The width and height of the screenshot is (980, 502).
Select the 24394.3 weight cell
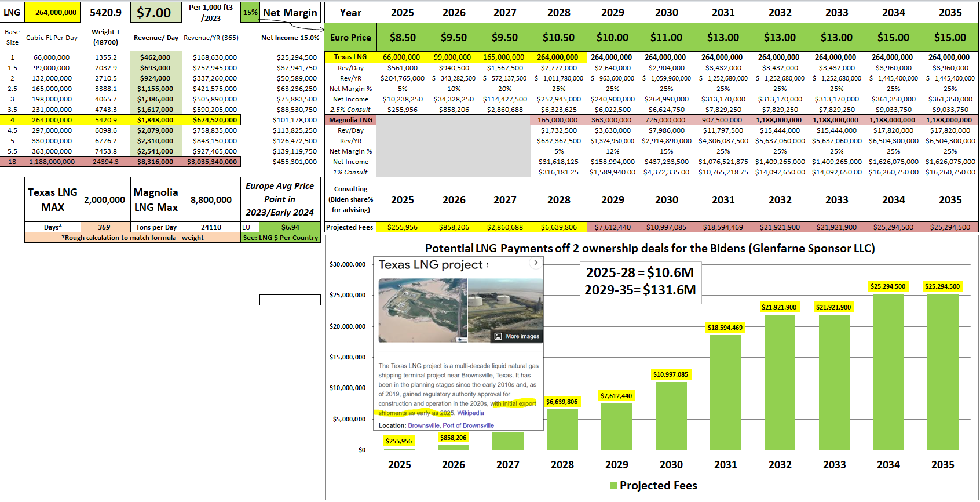(106, 162)
